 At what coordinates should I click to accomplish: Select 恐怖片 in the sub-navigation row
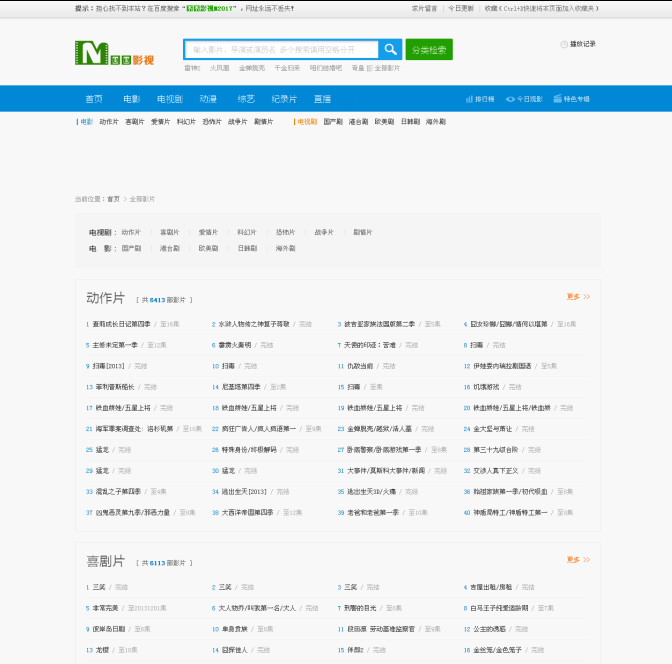[x=212, y=122]
